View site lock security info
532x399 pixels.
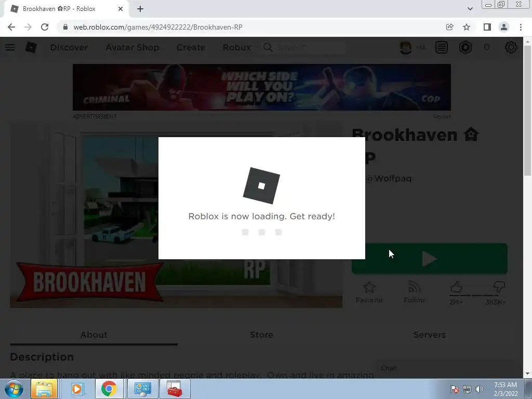65,27
